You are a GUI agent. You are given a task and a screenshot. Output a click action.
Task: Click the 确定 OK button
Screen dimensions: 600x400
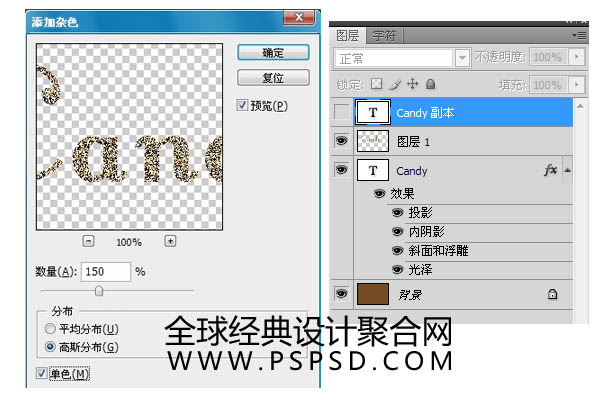(x=272, y=52)
